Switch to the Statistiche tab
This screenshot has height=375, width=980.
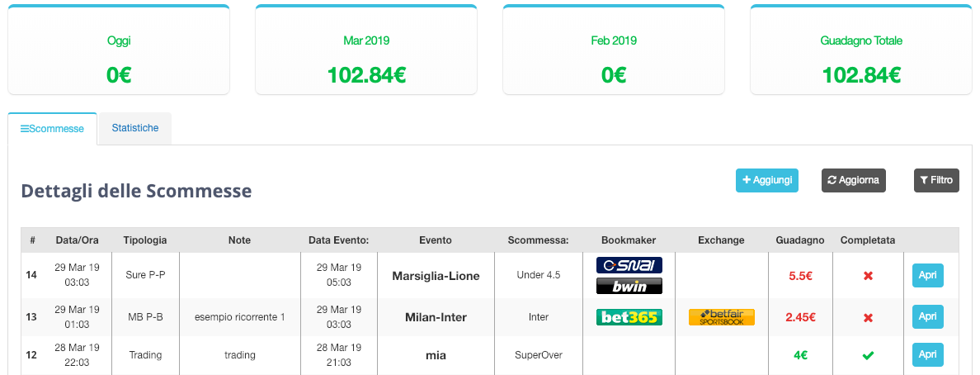coord(135,128)
